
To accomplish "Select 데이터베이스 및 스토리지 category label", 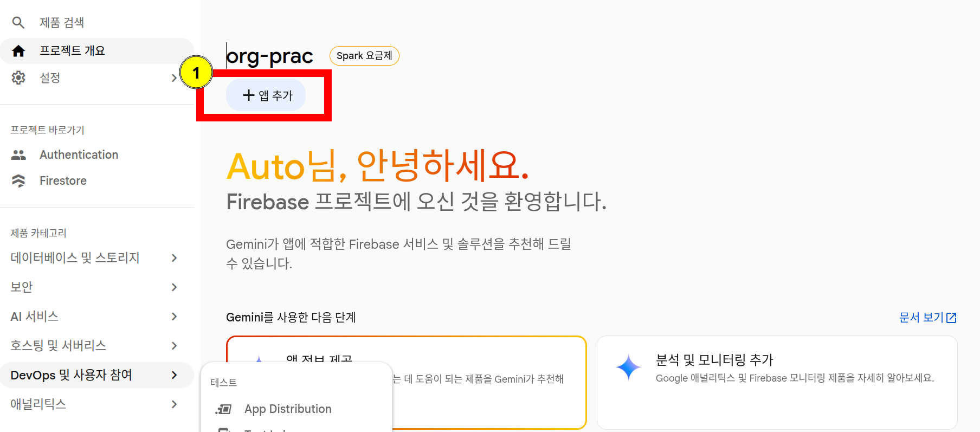I will (75, 258).
